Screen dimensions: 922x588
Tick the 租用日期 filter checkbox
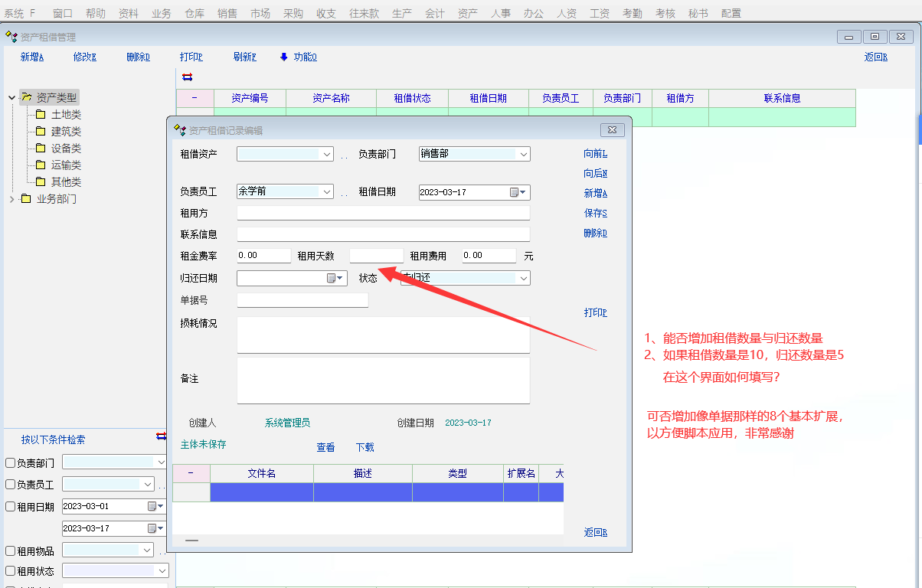coord(11,507)
